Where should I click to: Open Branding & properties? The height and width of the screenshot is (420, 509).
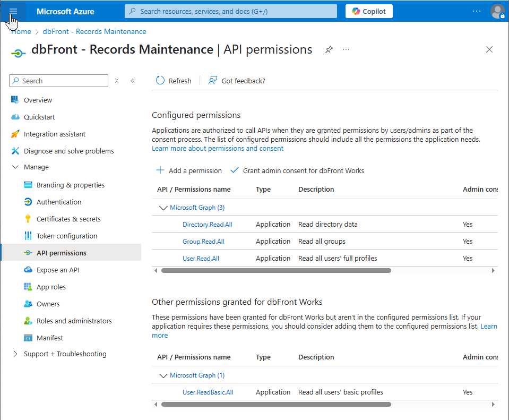[x=71, y=185]
